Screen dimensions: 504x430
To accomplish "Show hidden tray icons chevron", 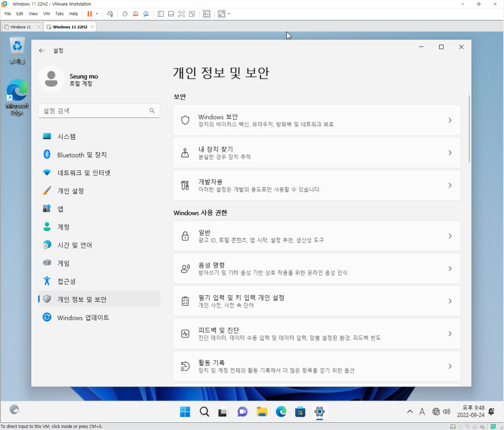I will coord(410,412).
